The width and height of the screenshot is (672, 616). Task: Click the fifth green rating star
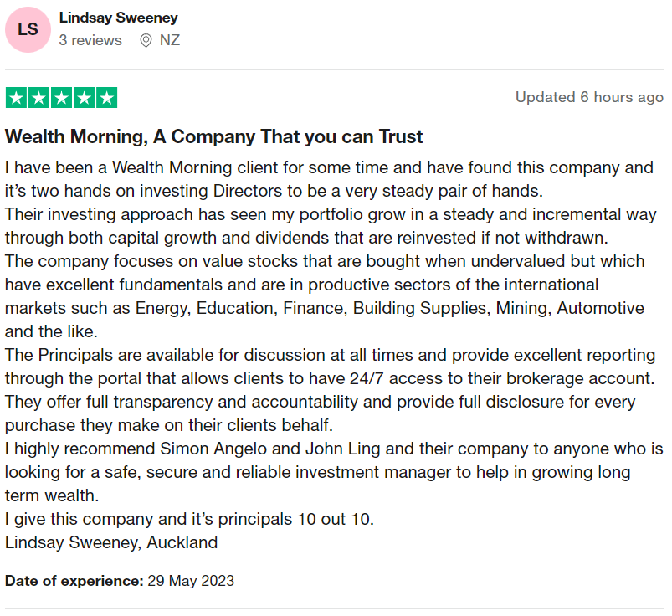[x=107, y=98]
